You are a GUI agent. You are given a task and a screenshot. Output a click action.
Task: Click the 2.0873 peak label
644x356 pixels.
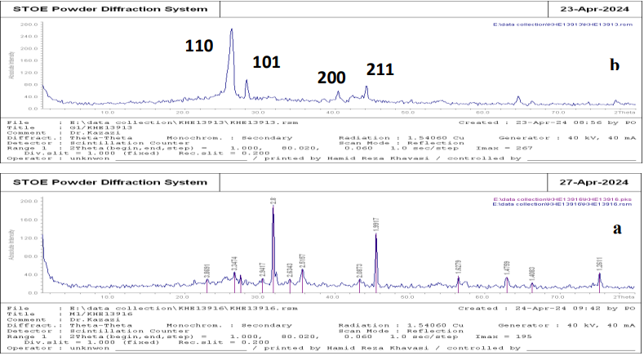(359, 272)
